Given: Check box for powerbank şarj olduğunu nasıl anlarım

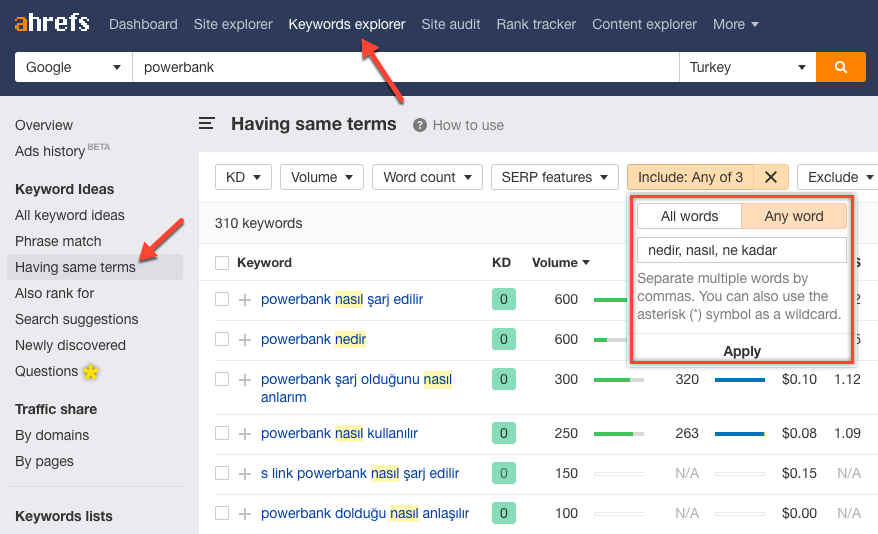Looking at the screenshot, I should coord(222,380).
